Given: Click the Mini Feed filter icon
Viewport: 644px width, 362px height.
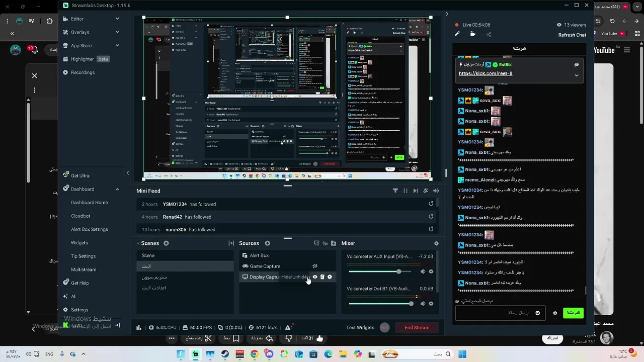Looking at the screenshot, I should coord(395,191).
